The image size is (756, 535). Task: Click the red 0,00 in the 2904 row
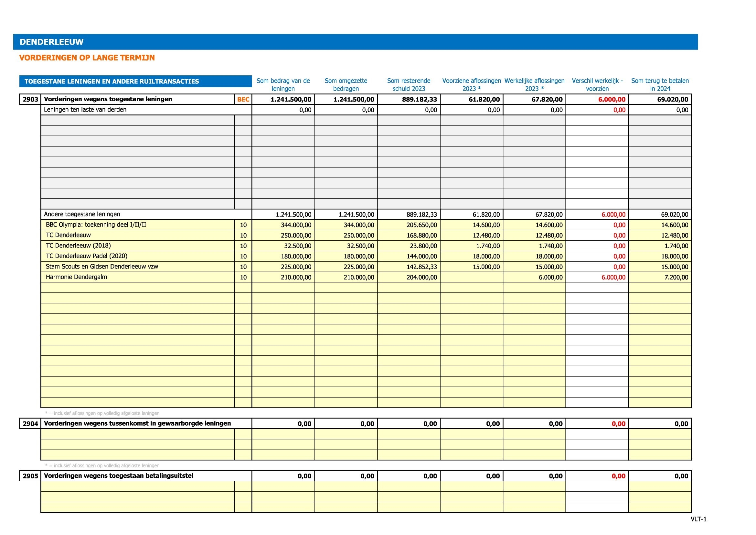tap(618, 424)
